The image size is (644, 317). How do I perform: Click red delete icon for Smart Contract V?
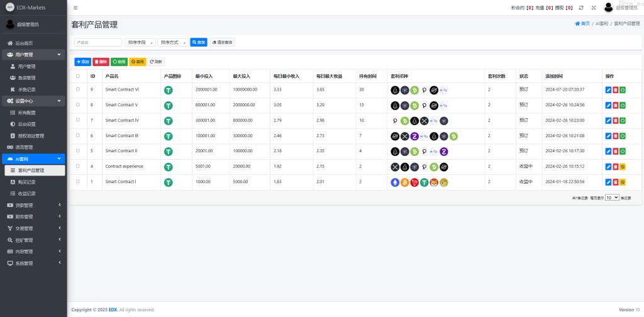click(615, 105)
